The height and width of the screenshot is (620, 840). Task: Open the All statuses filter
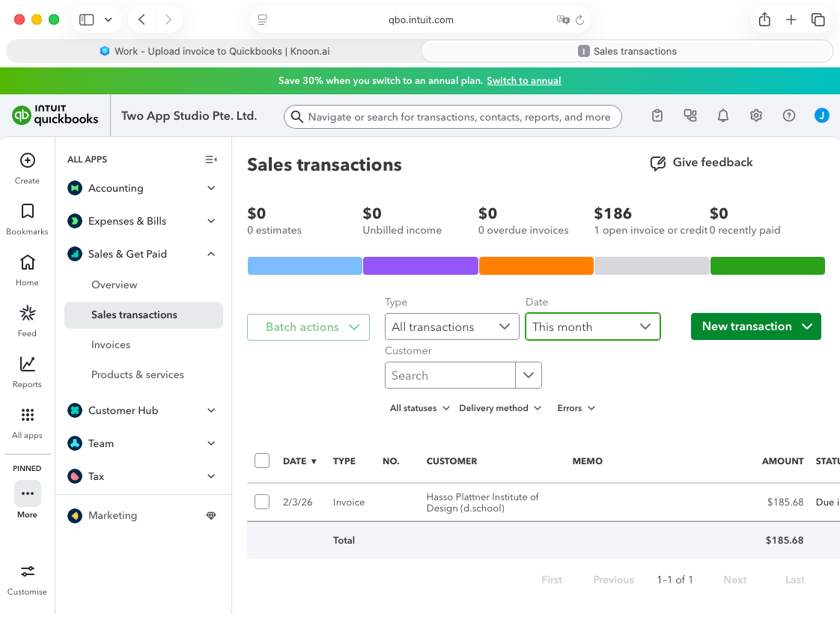(x=419, y=408)
